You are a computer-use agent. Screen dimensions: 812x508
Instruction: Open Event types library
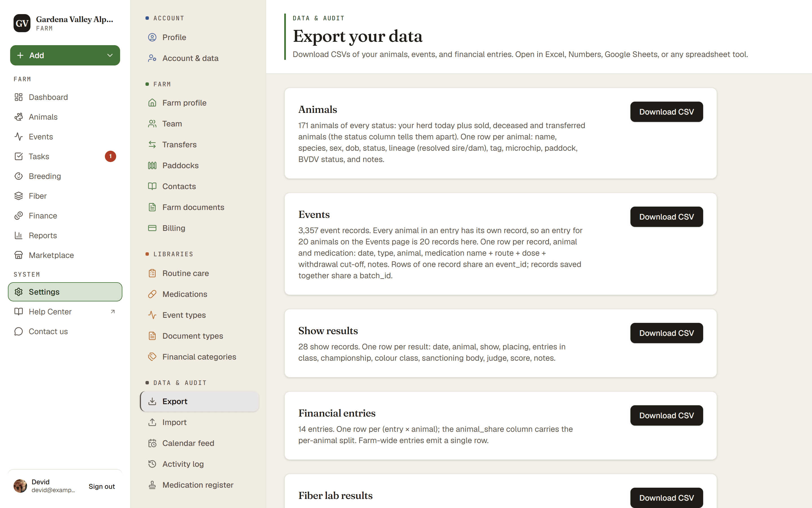200,315
